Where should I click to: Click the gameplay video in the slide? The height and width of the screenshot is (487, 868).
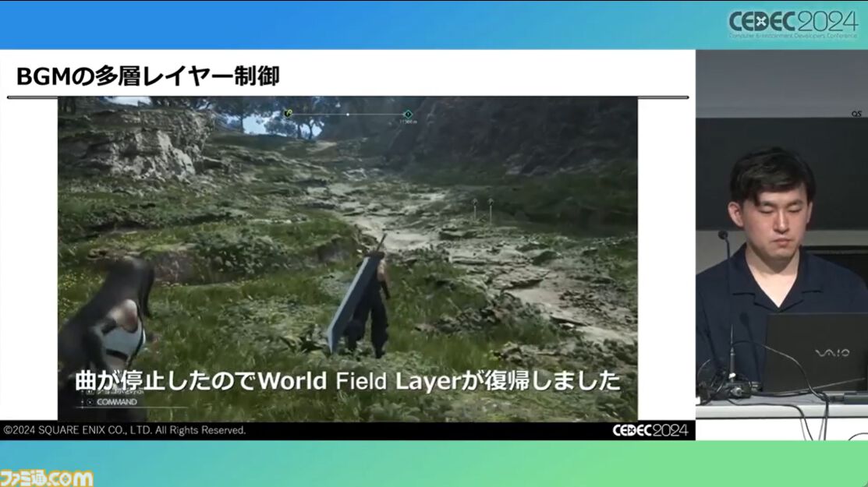348,259
